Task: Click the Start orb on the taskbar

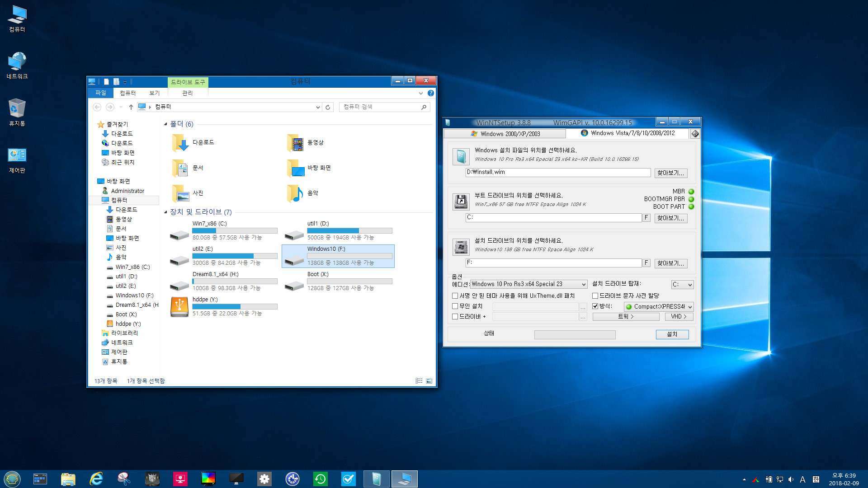Action: coord(12,479)
